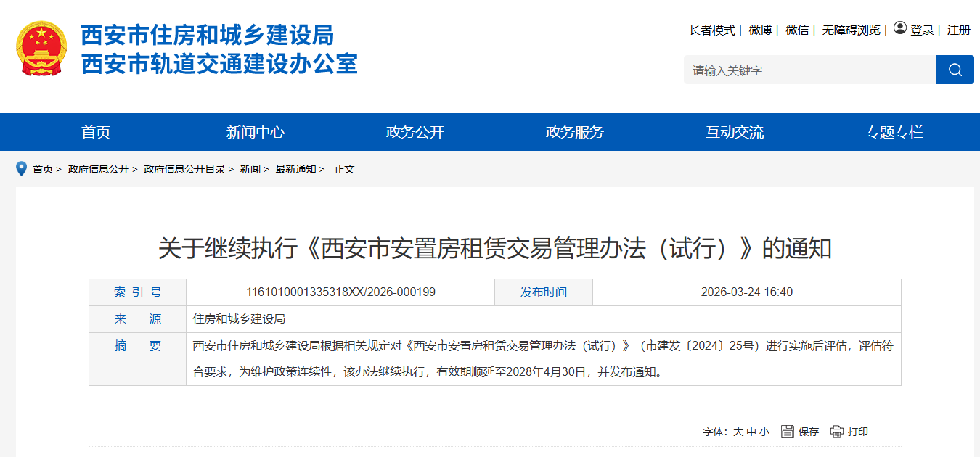Enable 无障碍浏览 accessibility browsing

pyautogui.click(x=851, y=30)
